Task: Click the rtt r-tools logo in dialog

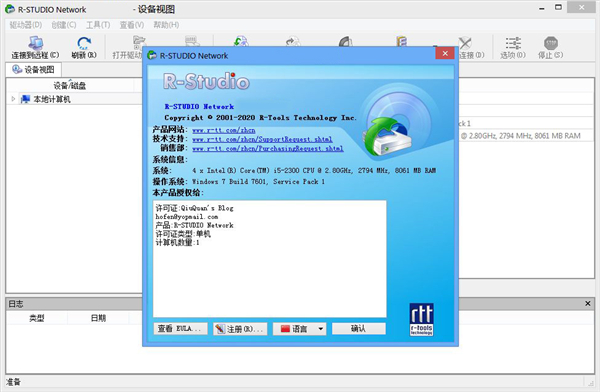Action: tap(421, 320)
